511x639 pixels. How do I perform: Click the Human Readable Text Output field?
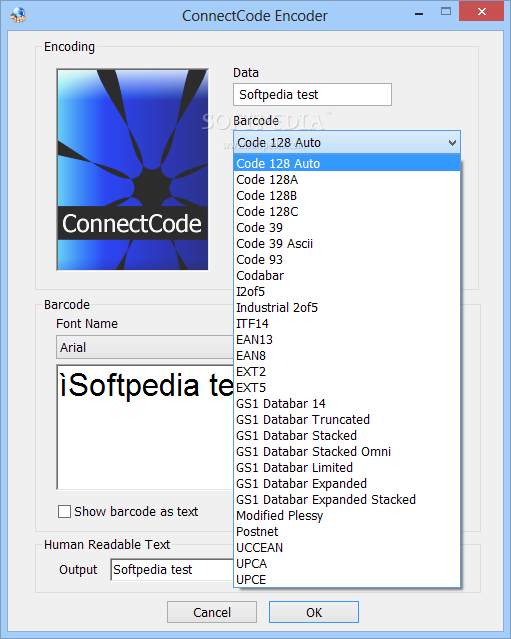pyautogui.click(x=172, y=569)
